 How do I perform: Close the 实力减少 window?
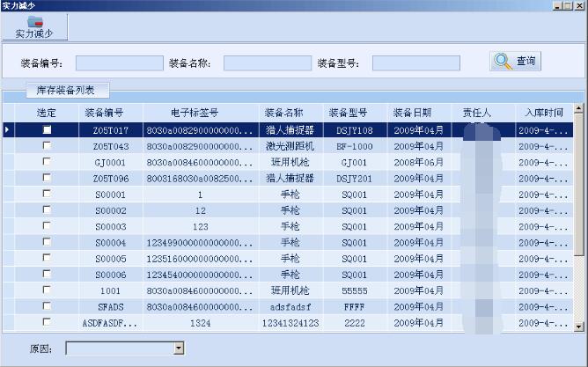pyautogui.click(x=579, y=5)
